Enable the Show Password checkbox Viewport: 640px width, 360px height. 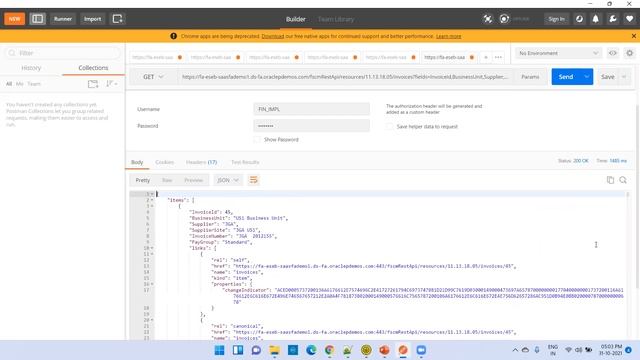pos(257,140)
